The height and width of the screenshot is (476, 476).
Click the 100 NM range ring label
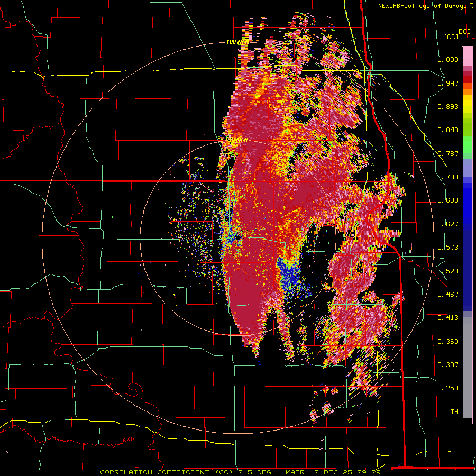coord(237,42)
